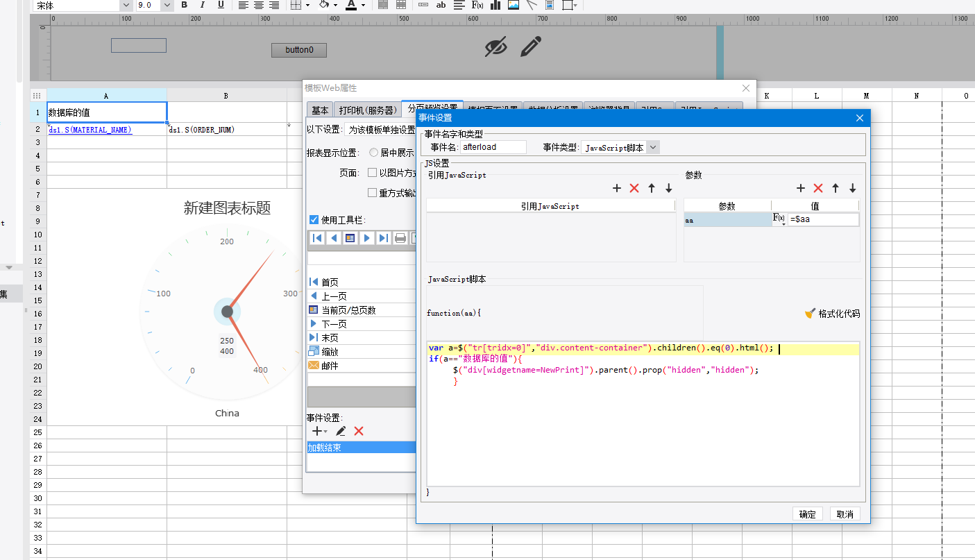
Task: Select 邮件 in toolbar item list
Action: click(361, 366)
